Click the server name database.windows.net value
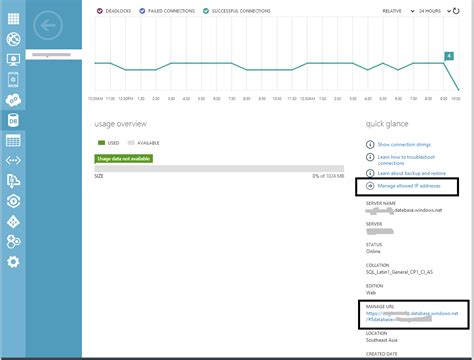The image size is (474, 360). click(404, 210)
